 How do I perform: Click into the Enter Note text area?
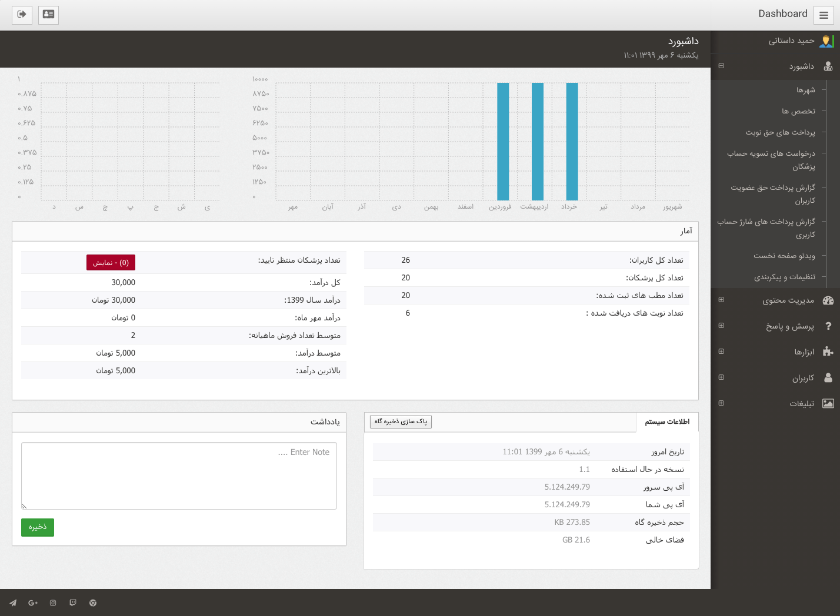pyautogui.click(x=179, y=476)
